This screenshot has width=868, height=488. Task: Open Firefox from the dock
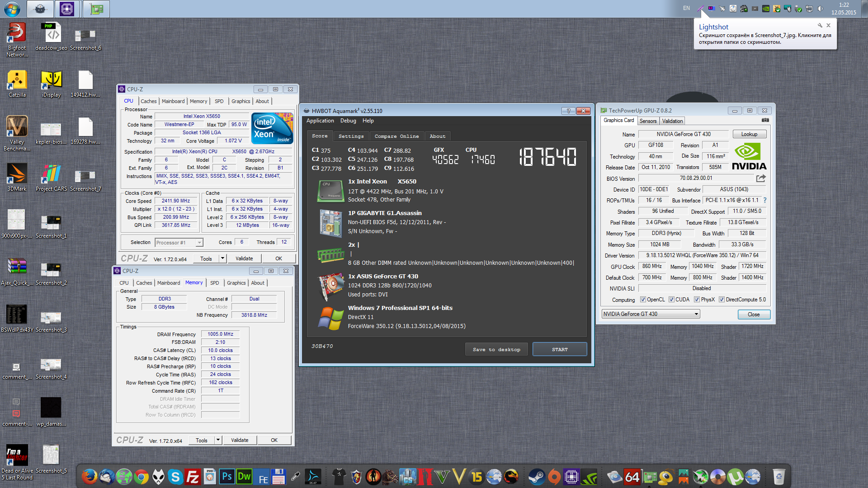90,477
